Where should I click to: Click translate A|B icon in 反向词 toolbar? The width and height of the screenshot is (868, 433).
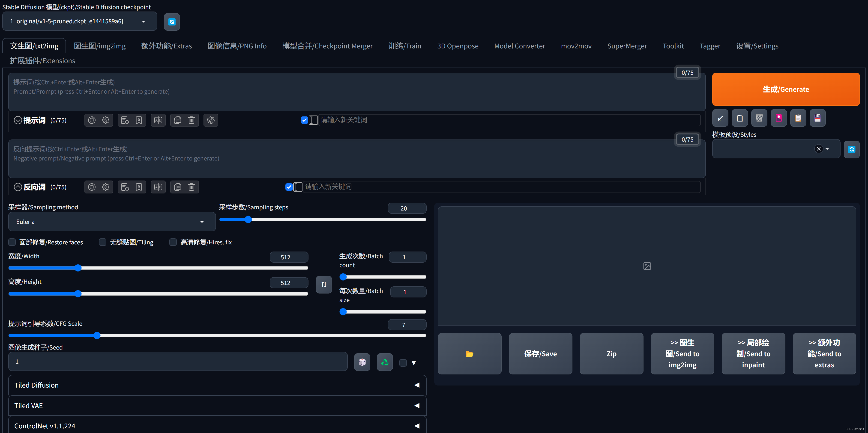coord(158,187)
